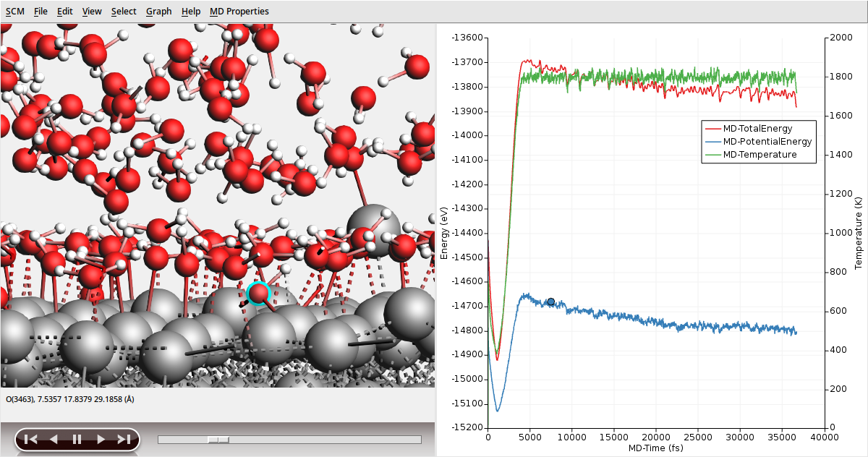
Task: Open the MD Properties menu
Action: 239,11
